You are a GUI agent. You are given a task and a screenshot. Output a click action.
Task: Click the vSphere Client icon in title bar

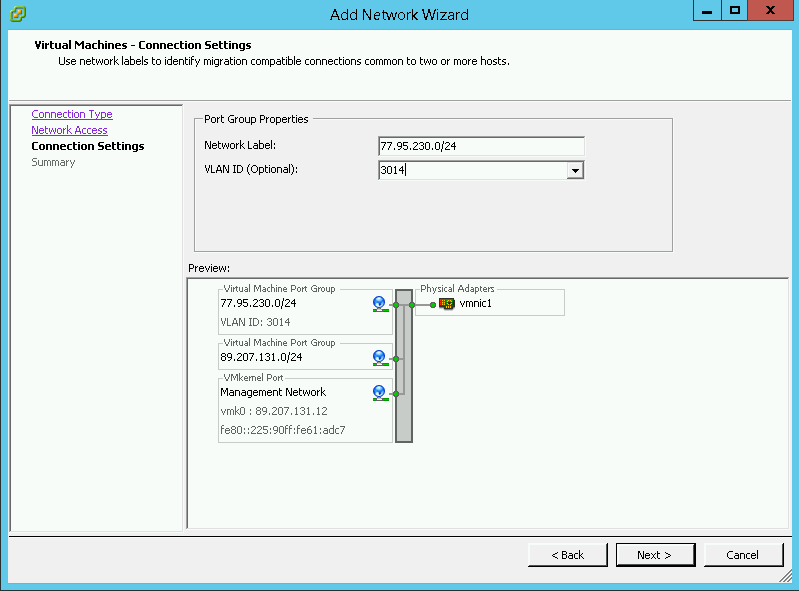pos(18,14)
